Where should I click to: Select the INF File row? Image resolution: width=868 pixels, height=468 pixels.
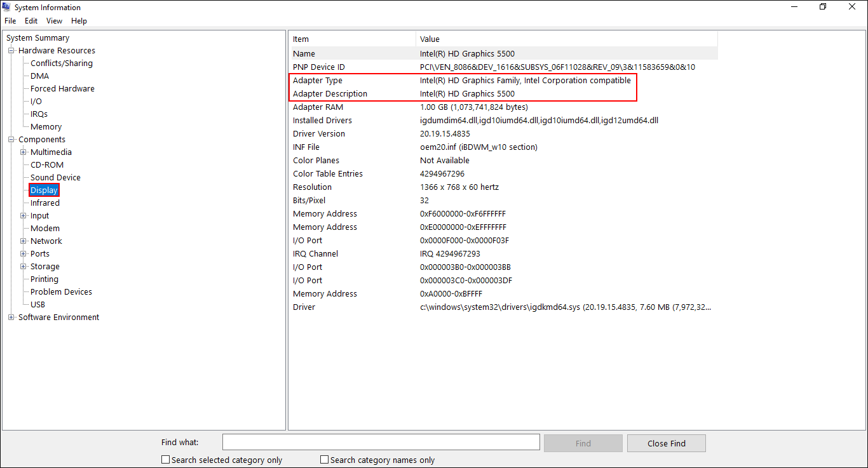pyautogui.click(x=504, y=147)
